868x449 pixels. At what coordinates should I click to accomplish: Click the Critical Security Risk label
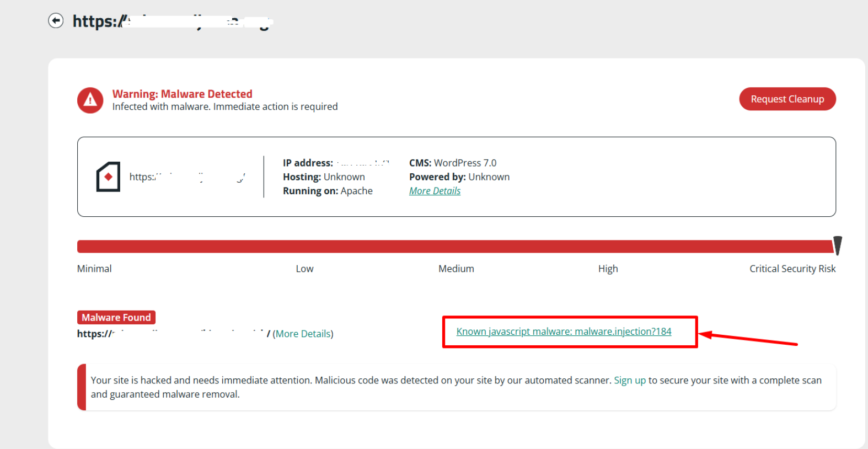click(x=792, y=269)
